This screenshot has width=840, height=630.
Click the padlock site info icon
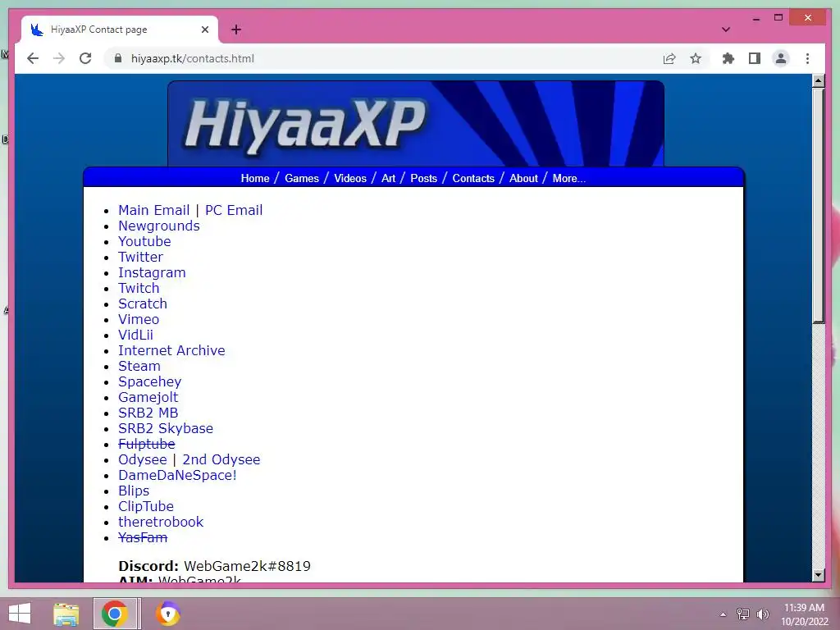click(118, 58)
